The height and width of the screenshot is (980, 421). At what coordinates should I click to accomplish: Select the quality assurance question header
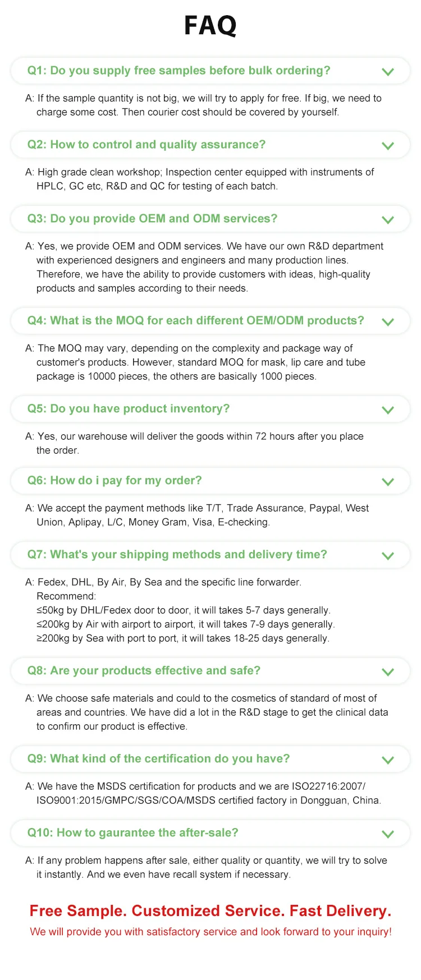147,145
